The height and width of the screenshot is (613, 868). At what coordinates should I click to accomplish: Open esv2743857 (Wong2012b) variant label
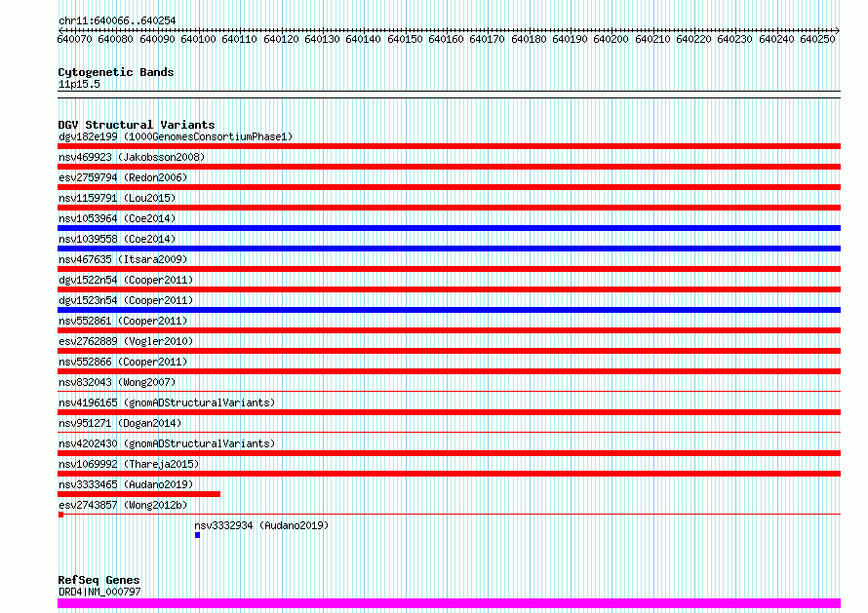click(x=123, y=505)
